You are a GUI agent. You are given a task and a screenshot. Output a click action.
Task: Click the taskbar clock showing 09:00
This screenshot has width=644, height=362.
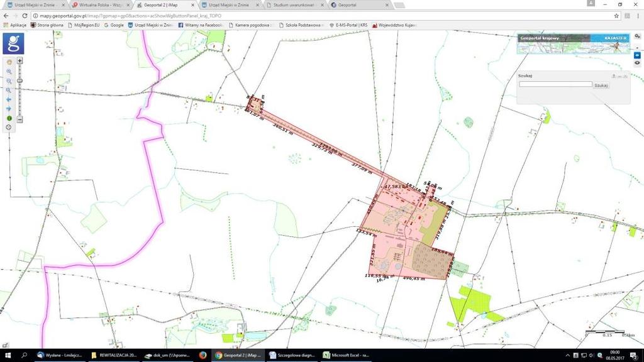click(615, 355)
